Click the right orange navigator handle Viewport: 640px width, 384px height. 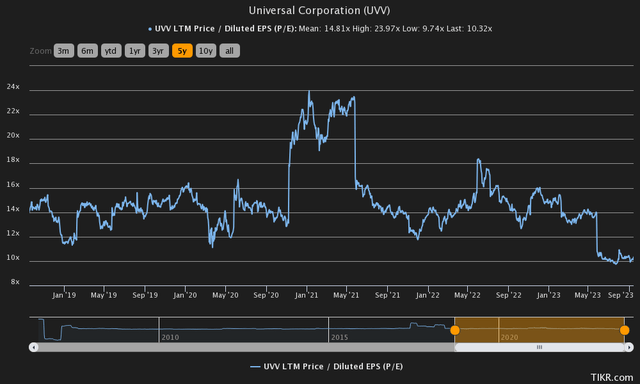point(624,330)
